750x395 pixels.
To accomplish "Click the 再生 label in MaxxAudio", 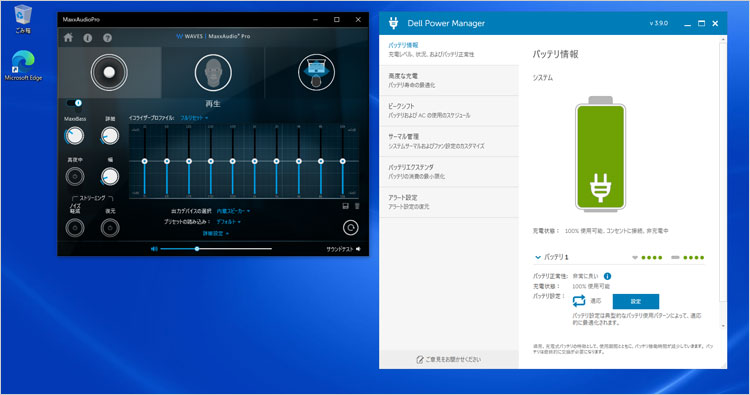I will pyautogui.click(x=213, y=104).
